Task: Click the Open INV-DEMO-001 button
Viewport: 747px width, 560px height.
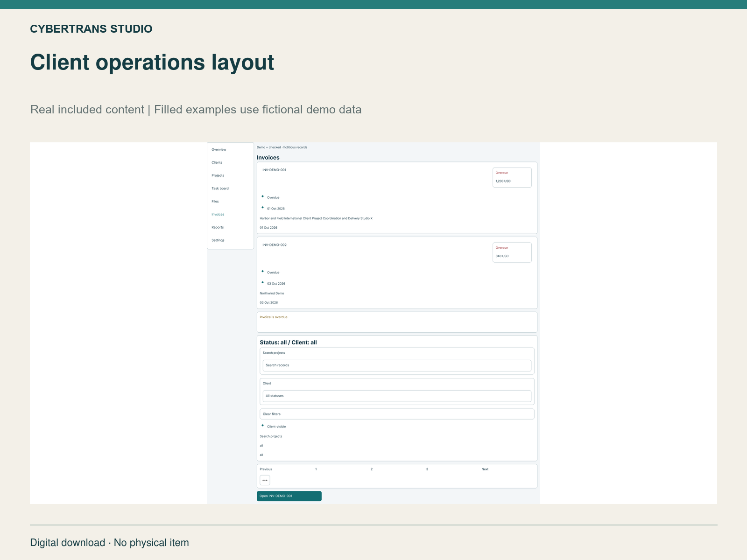Action: tap(289, 496)
